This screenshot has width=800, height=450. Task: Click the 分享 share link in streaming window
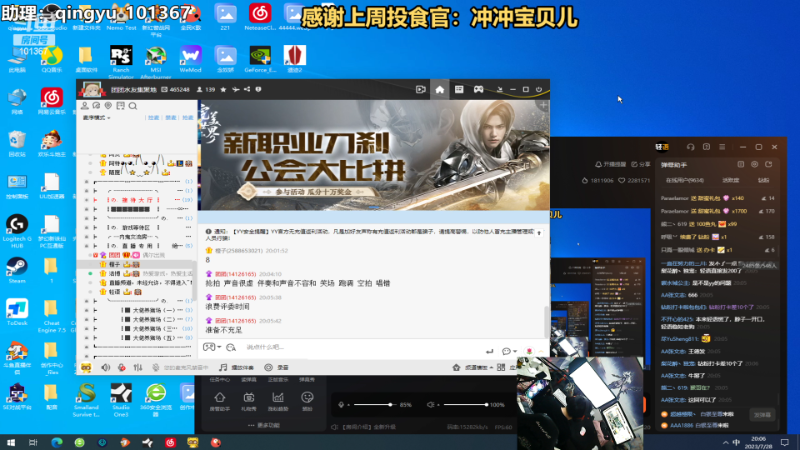click(x=641, y=164)
